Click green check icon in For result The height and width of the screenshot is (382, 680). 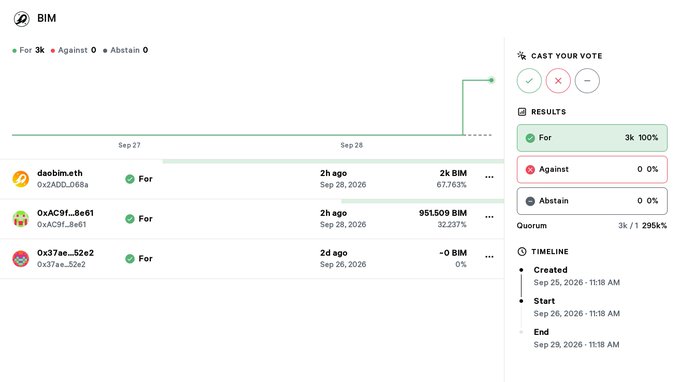530,138
